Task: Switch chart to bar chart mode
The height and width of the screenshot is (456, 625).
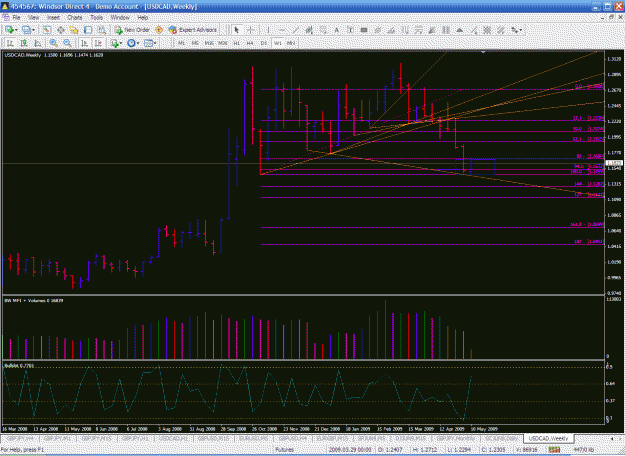Action: pos(10,43)
